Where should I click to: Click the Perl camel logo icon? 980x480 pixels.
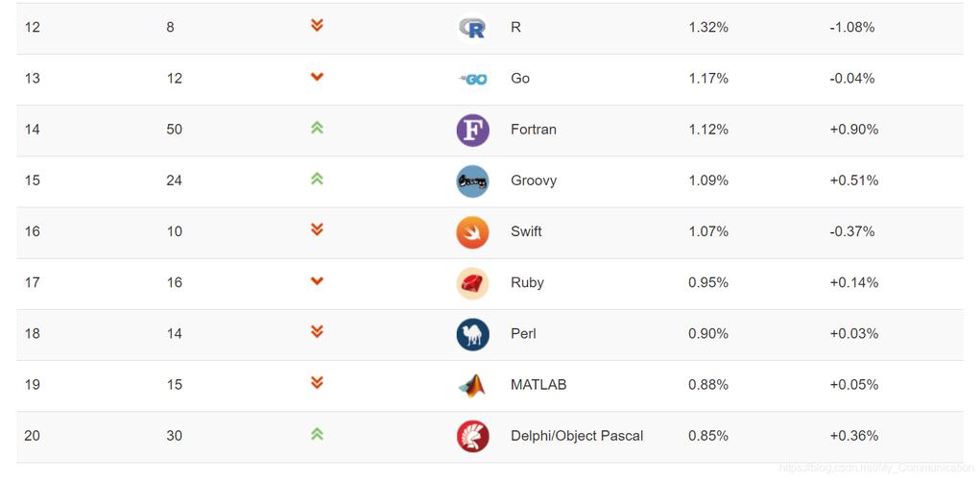pyautogui.click(x=472, y=334)
